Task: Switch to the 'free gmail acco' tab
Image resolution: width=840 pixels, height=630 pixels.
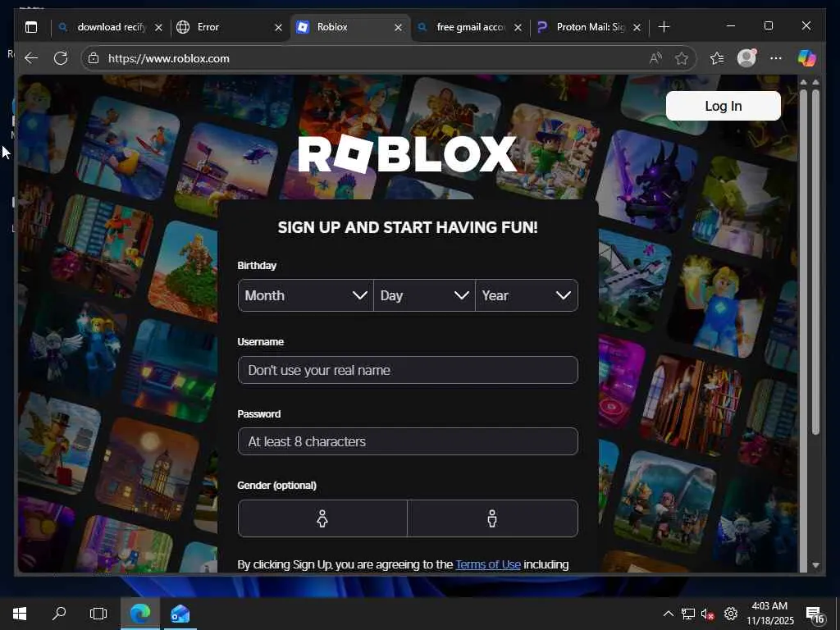Action: pyautogui.click(x=469, y=27)
